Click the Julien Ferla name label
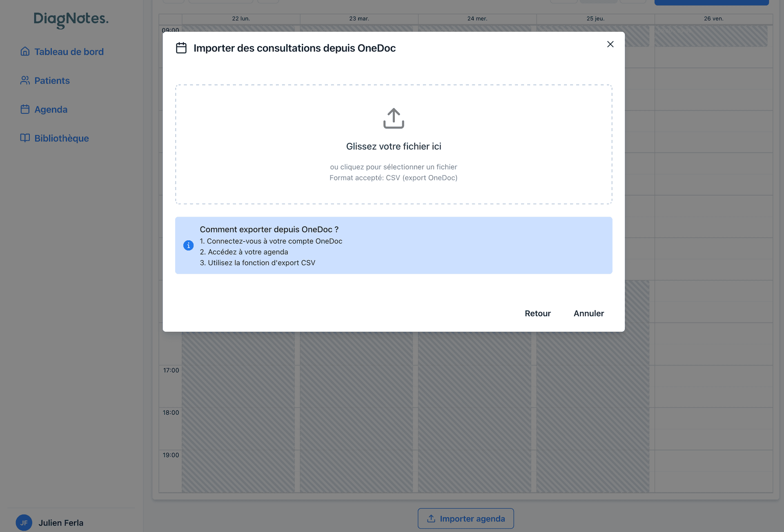The height and width of the screenshot is (532, 784). 60,523
